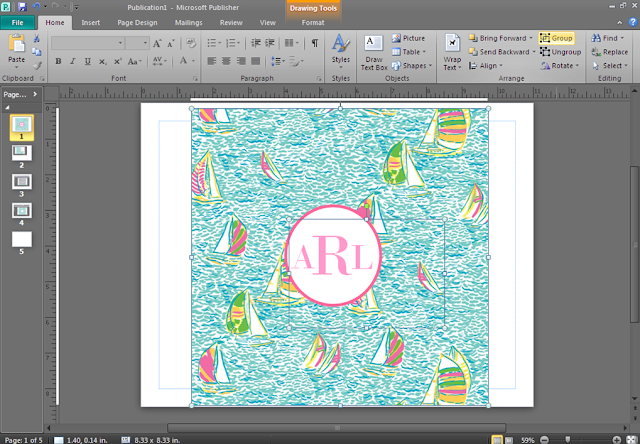
Task: Insert a Picture from ribbon
Action: point(409,38)
